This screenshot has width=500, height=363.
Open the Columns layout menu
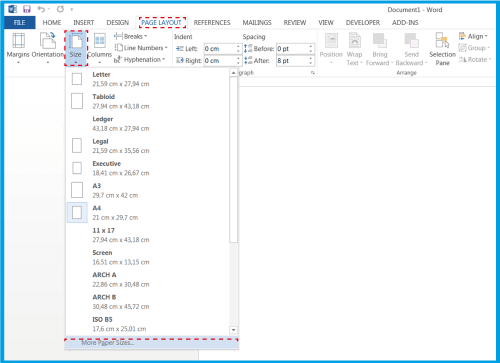(99, 48)
